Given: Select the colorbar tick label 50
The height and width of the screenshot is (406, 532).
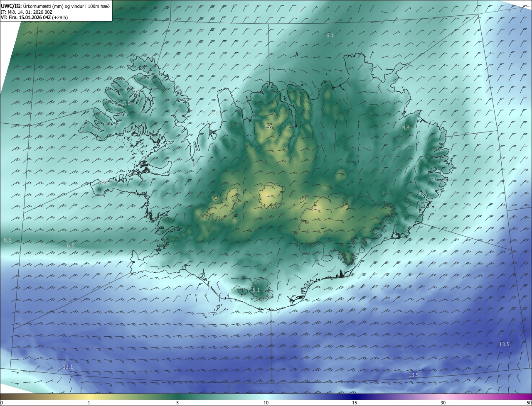Looking at the screenshot, I should click(529, 403).
